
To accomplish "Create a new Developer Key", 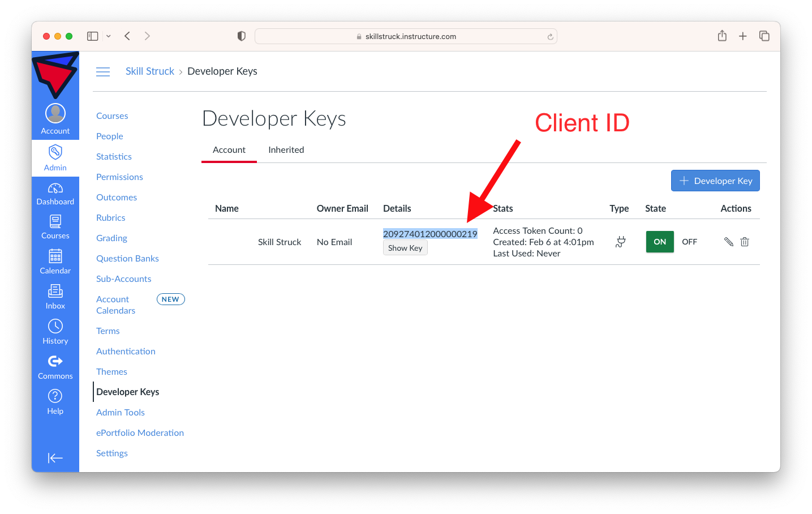I will pyautogui.click(x=715, y=180).
